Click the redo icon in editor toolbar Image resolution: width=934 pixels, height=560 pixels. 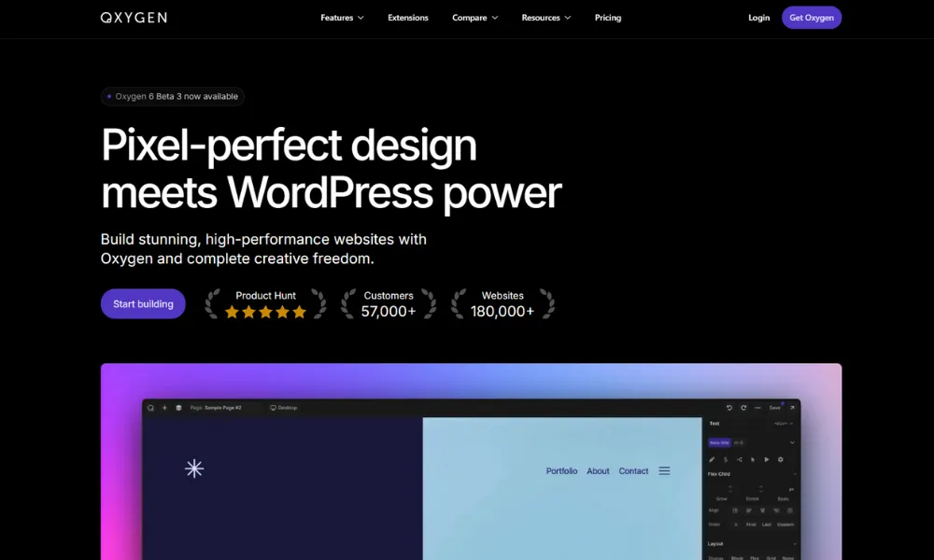coord(743,408)
